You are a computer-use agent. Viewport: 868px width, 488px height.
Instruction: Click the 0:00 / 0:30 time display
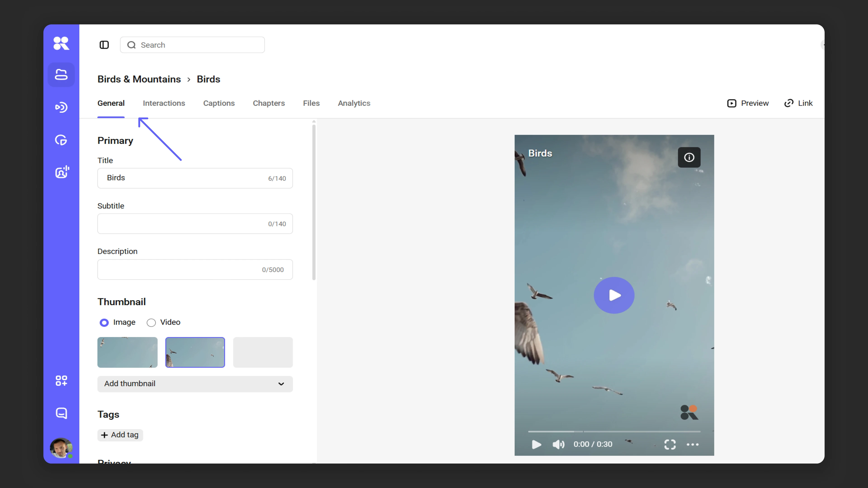click(593, 444)
